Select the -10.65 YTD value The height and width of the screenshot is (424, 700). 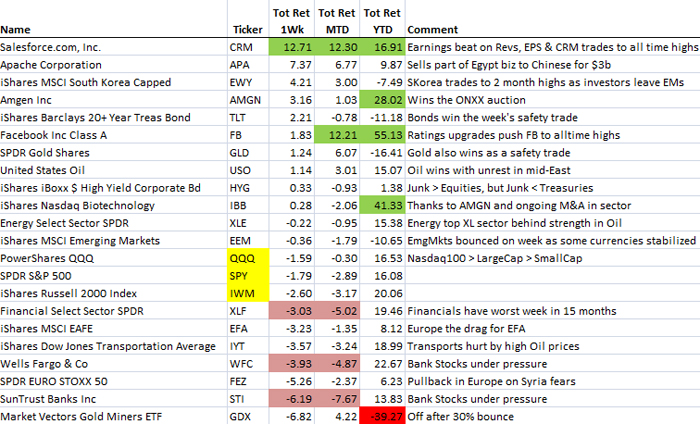383,241
